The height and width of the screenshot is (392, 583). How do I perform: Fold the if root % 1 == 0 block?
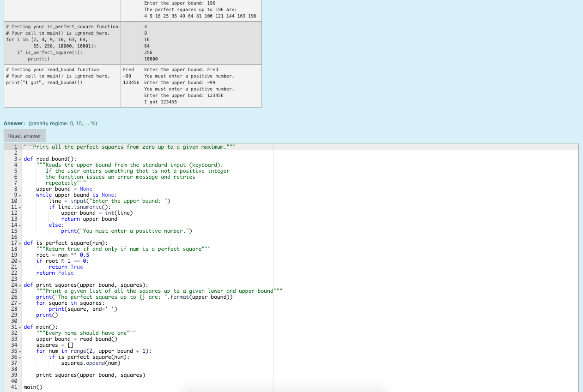click(20, 261)
